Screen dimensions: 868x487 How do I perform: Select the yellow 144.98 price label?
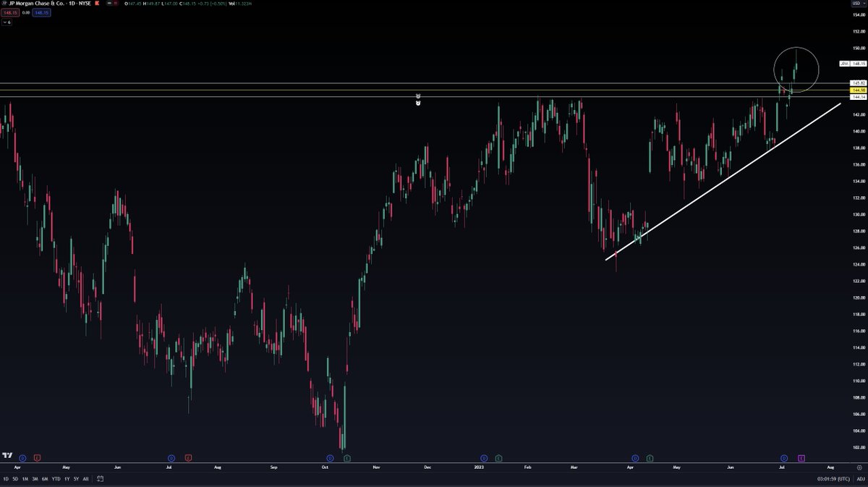[x=858, y=90]
